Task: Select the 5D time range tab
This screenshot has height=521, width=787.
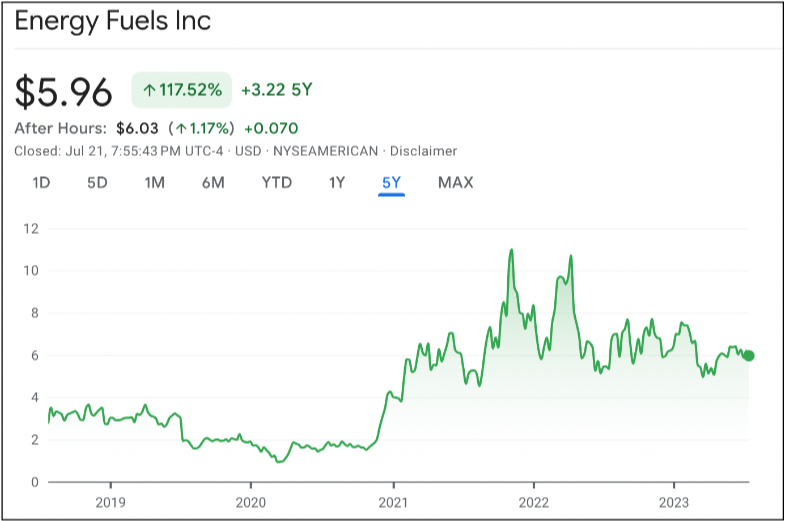Action: pyautogui.click(x=97, y=183)
